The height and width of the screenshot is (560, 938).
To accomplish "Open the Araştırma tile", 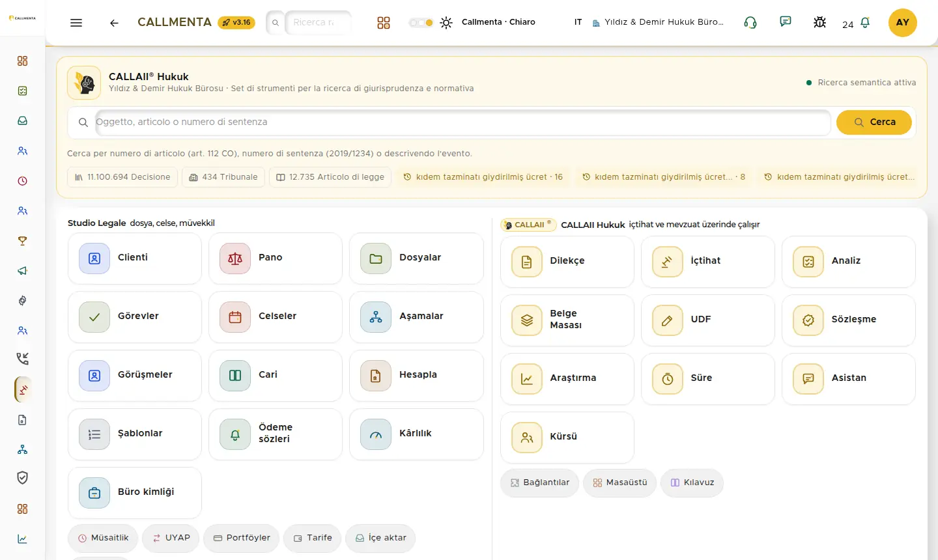I will [x=567, y=378].
